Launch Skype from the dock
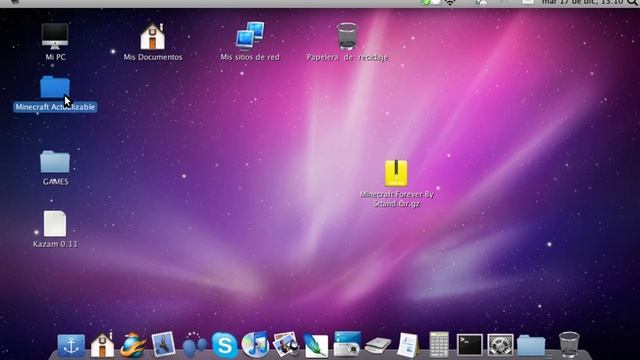This screenshot has width=640, height=360. [224, 345]
